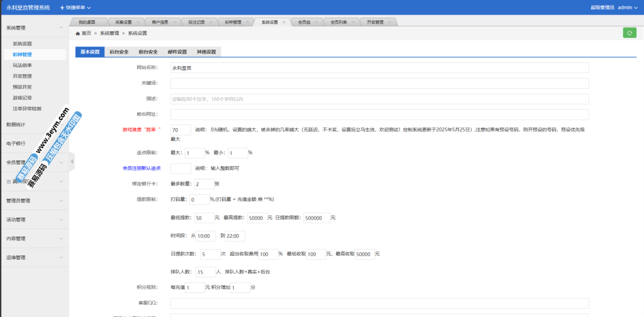Screen dimensions: 644x317
Task: Open the 快捷菜单 quick menu dropdown
Action: click(75, 8)
